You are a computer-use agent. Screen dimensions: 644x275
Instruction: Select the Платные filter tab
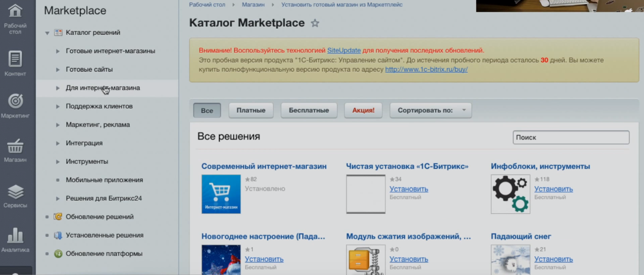pos(251,110)
